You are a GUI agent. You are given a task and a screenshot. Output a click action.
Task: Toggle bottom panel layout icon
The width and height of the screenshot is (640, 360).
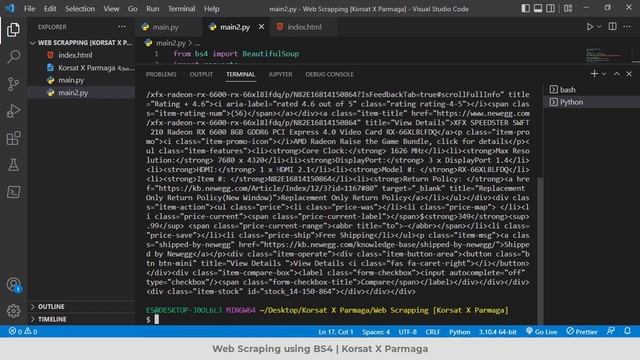538,8
